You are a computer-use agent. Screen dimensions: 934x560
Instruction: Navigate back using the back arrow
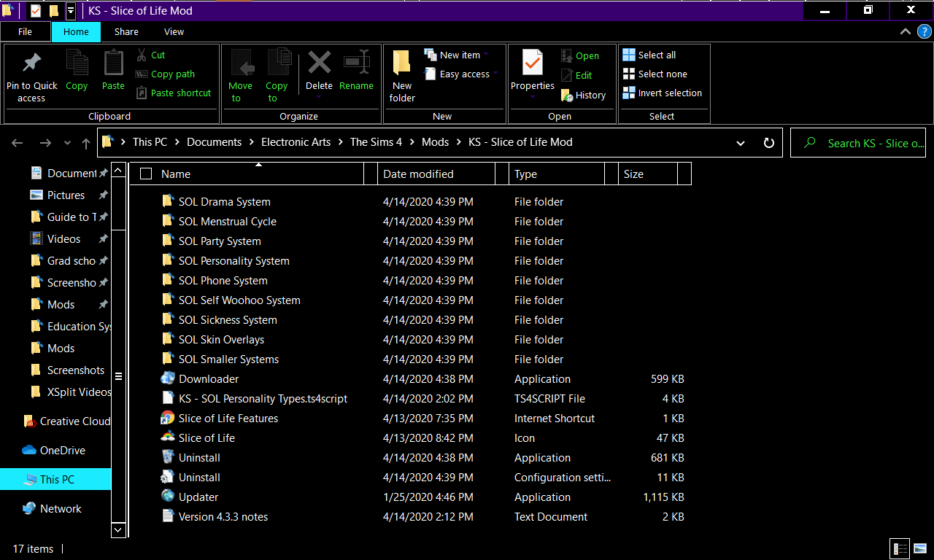[17, 142]
